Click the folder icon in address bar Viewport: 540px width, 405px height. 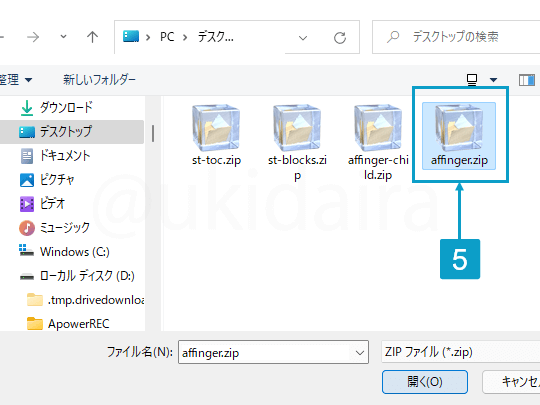click(x=131, y=36)
